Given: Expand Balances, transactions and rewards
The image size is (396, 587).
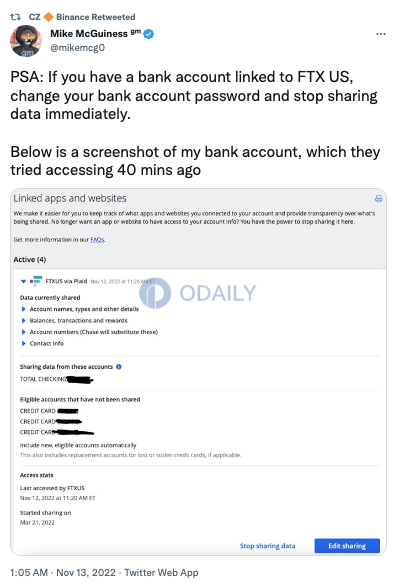Looking at the screenshot, I should 23,320.
